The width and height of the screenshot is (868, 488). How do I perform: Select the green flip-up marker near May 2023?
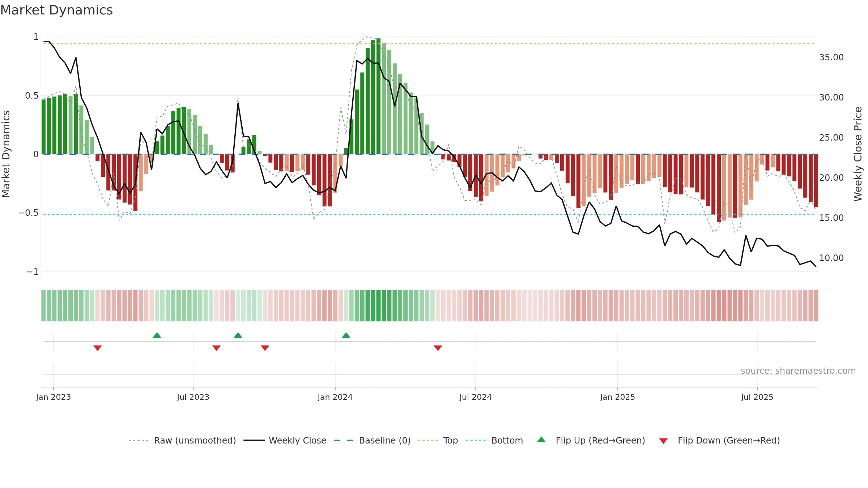point(157,335)
